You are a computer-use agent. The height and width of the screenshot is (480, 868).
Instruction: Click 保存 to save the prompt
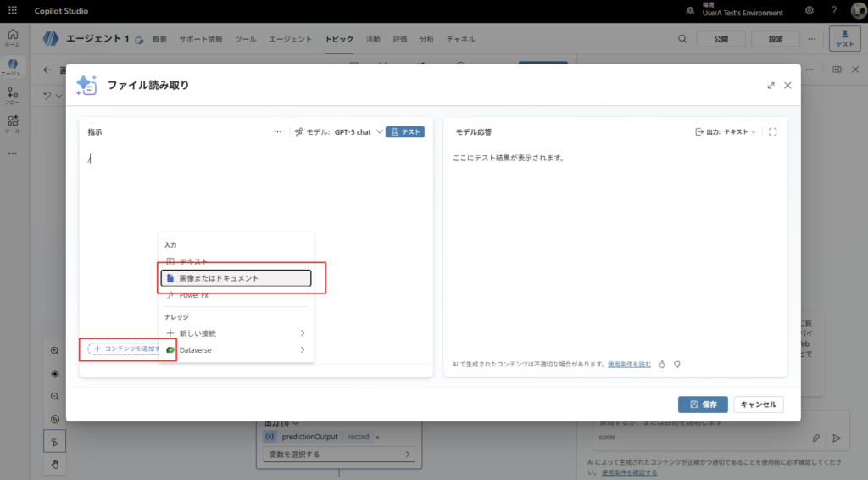tap(703, 405)
